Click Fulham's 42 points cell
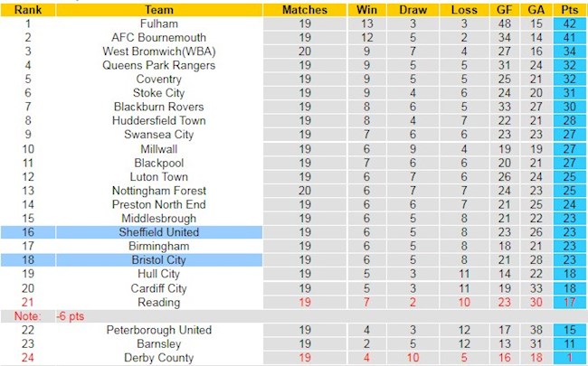This screenshot has width=588, height=366. [568, 23]
